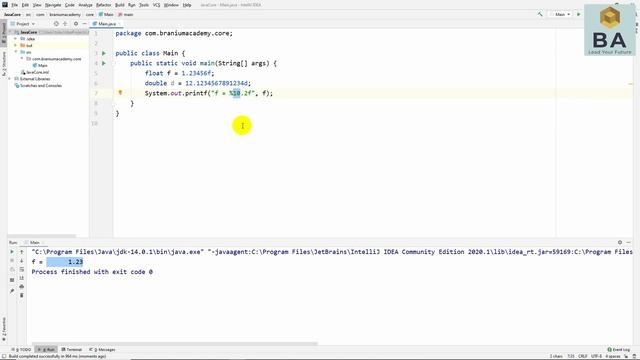
Task: Open the Main run configuration dropdown
Action: [x=560, y=14]
